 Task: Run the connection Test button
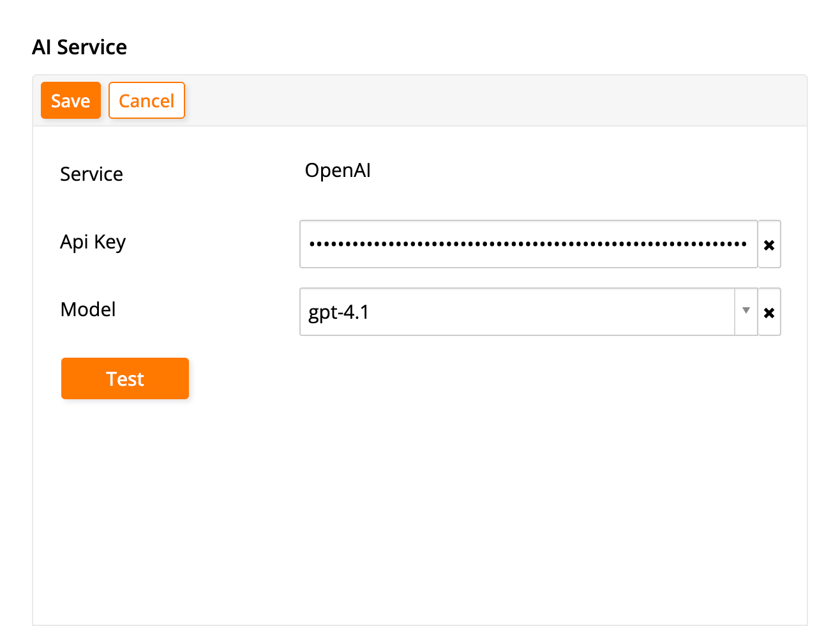tap(125, 379)
